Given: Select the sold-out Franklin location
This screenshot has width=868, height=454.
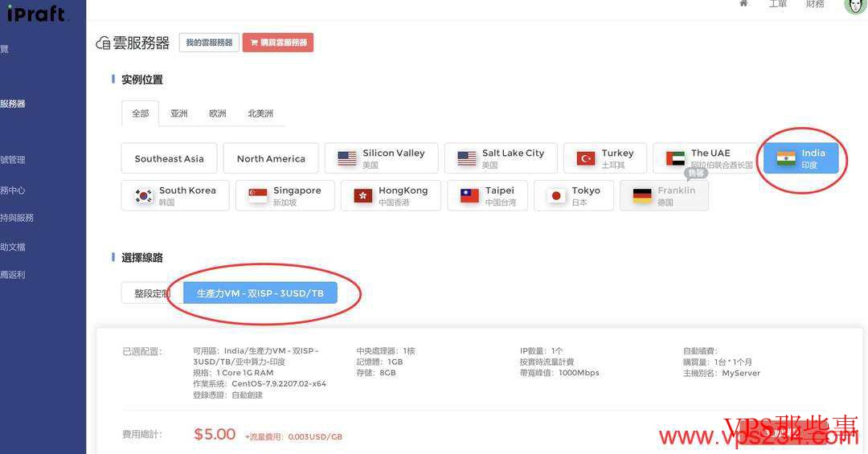Looking at the screenshot, I should (665, 195).
